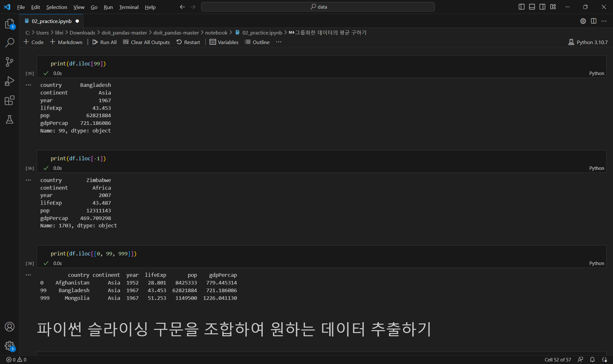Open the Extensions view icon

click(10, 100)
